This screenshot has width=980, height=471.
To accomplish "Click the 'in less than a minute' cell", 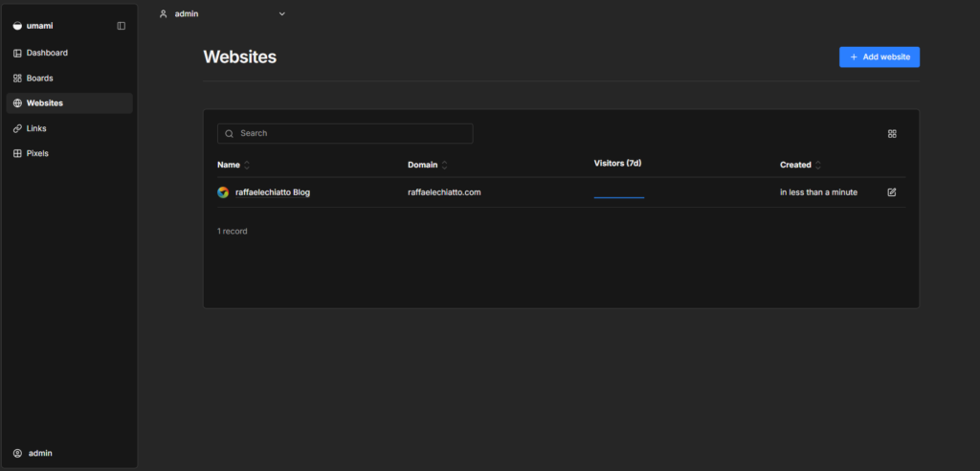I will (819, 192).
